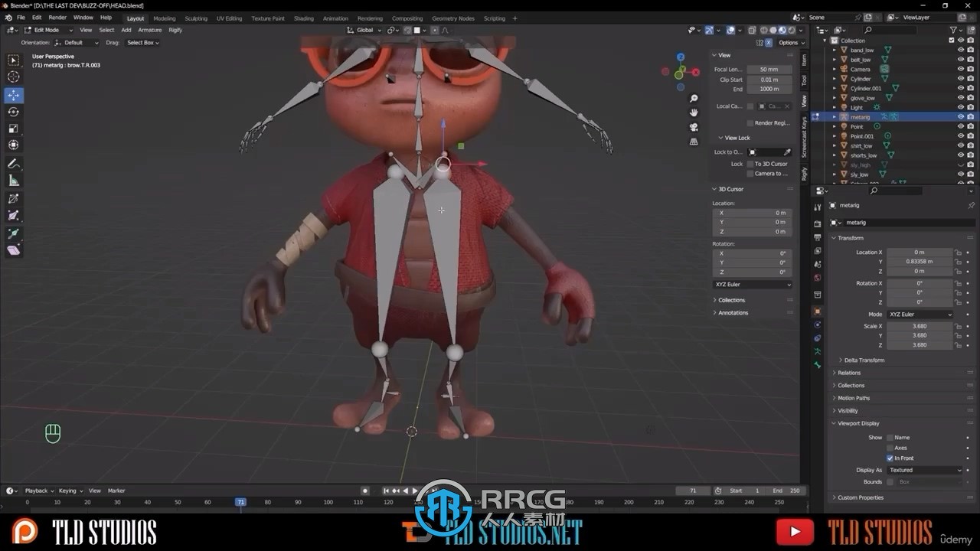Select the Roll tool
Image resolution: width=980 pixels, height=551 pixels.
coord(14,199)
